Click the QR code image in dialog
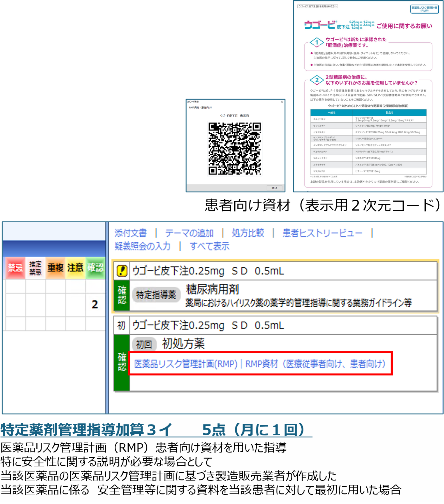The image size is (444, 504). (x=234, y=148)
